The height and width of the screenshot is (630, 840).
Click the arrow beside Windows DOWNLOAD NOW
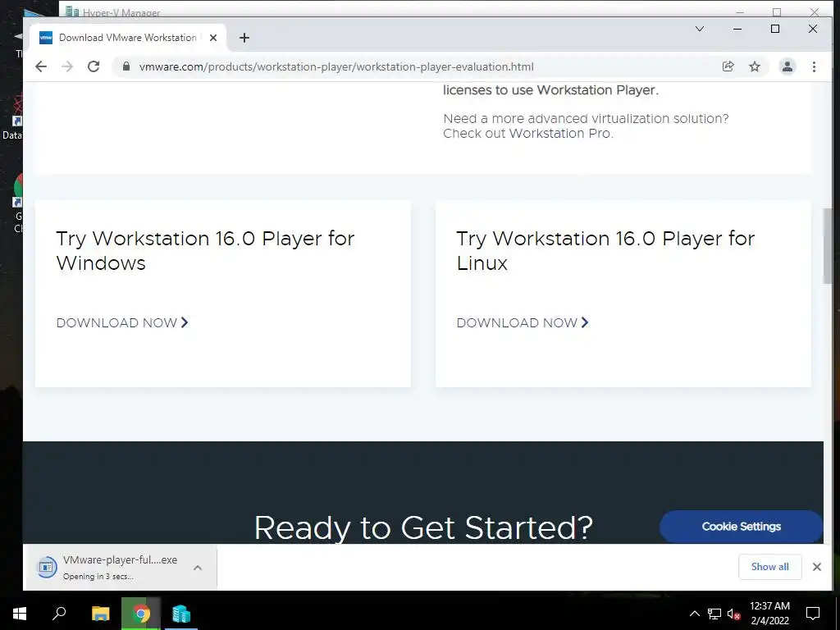(x=185, y=322)
